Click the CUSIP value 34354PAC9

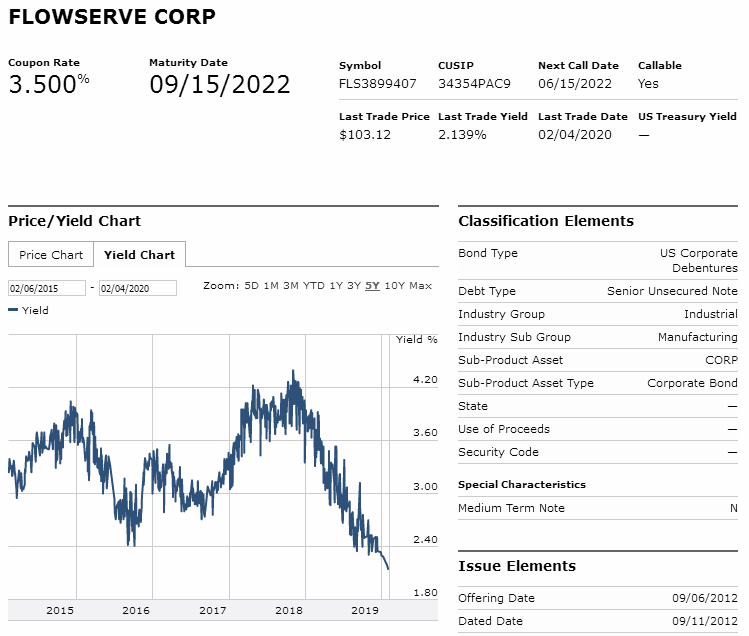(474, 84)
